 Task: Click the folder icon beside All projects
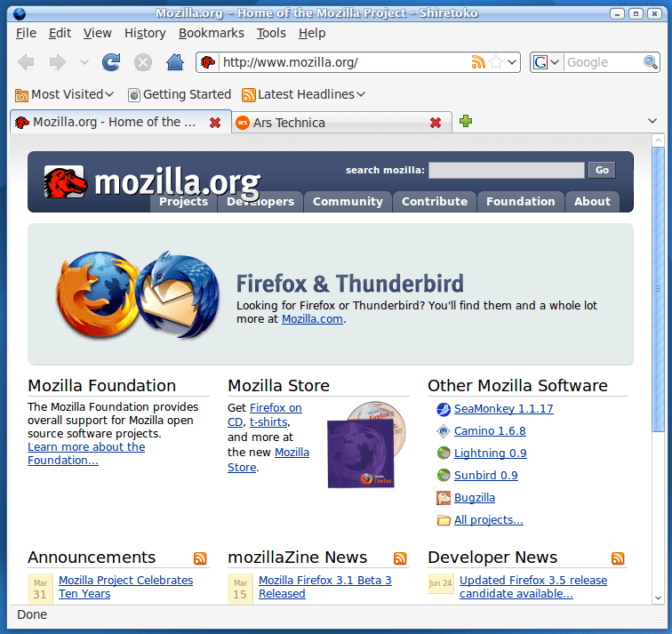tap(444, 520)
